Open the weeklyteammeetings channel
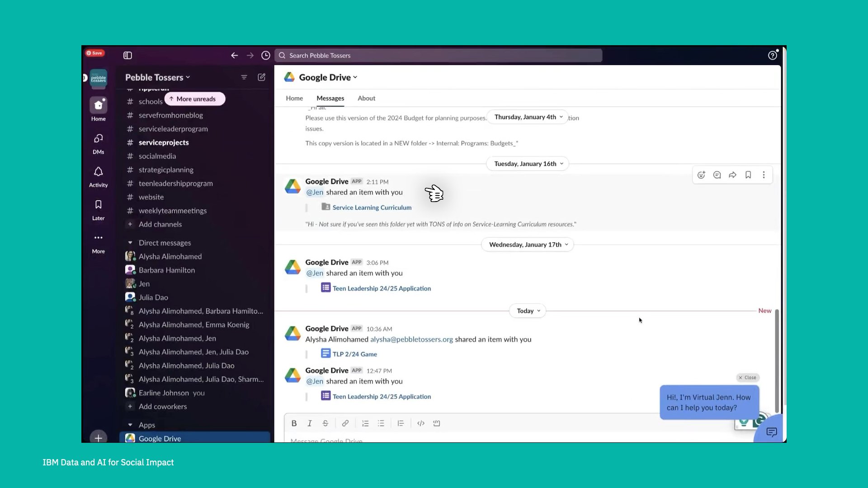868x488 pixels. 172,211
